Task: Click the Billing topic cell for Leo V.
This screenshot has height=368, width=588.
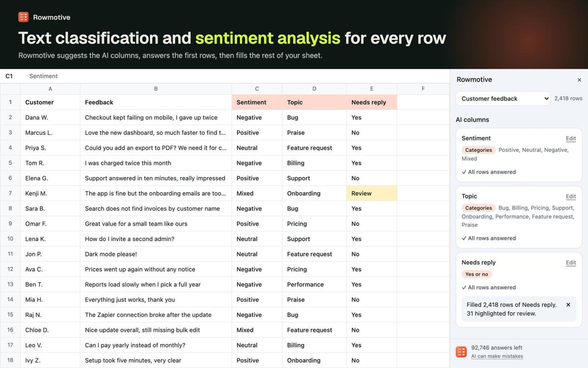Action: 314,345
